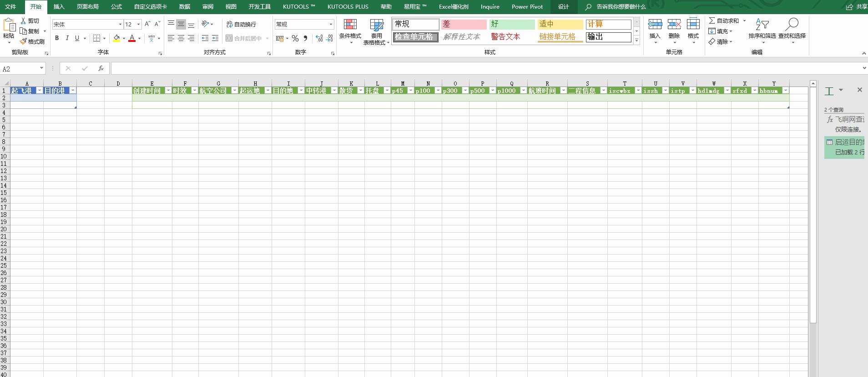Viewport: 868px width, 377px height.
Task: Switch to the 插入 ribbon tab
Action: pyautogui.click(x=59, y=7)
